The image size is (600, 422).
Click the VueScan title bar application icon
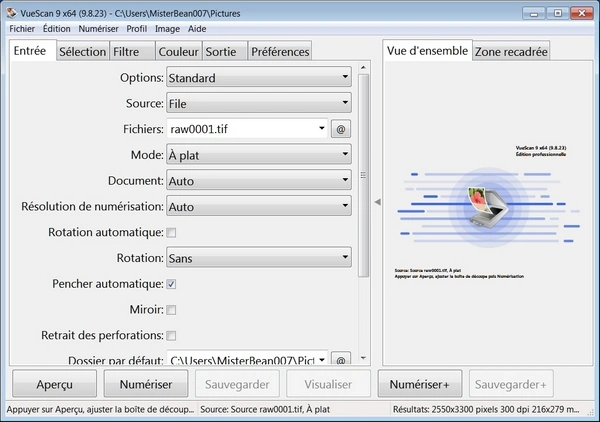click(x=10, y=9)
